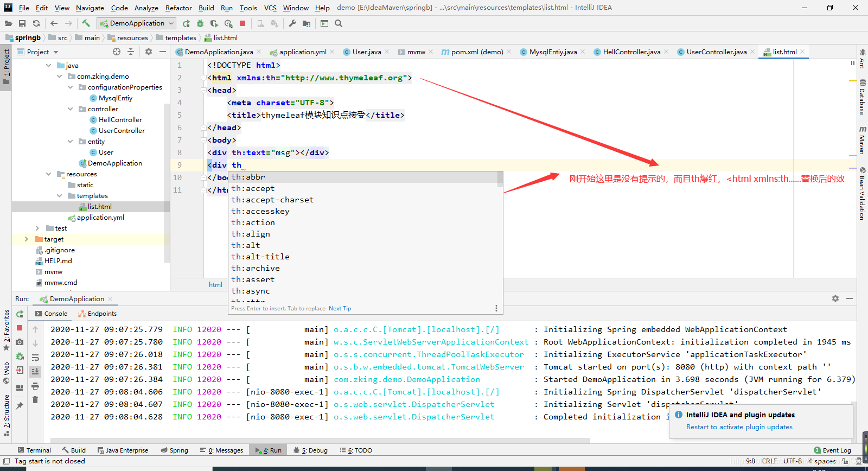This screenshot has width=868, height=471.
Task: Expand the test folder
Action: pyautogui.click(x=37, y=228)
